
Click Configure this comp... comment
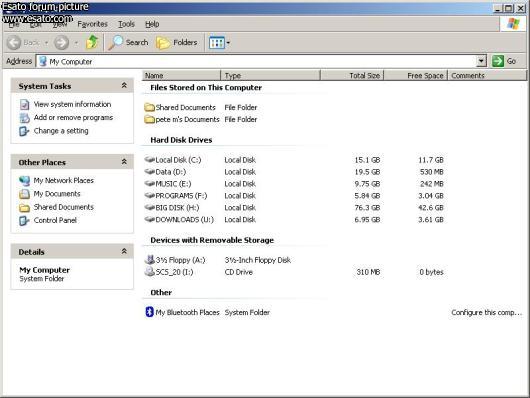coord(486,312)
